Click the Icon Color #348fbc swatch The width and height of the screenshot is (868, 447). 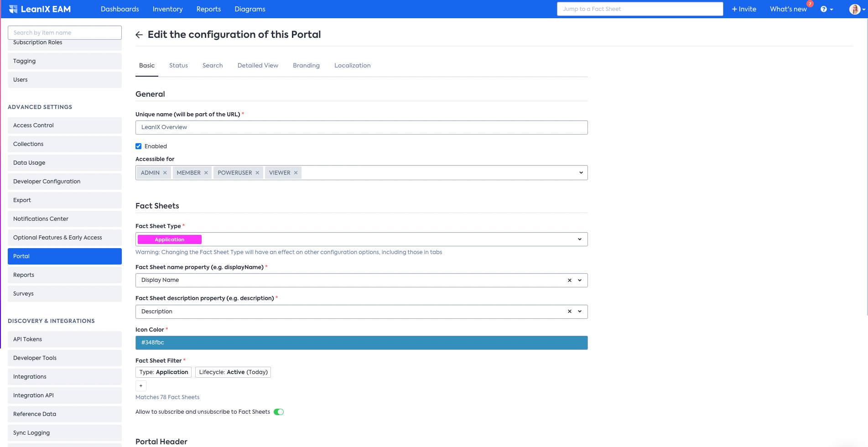tap(361, 343)
